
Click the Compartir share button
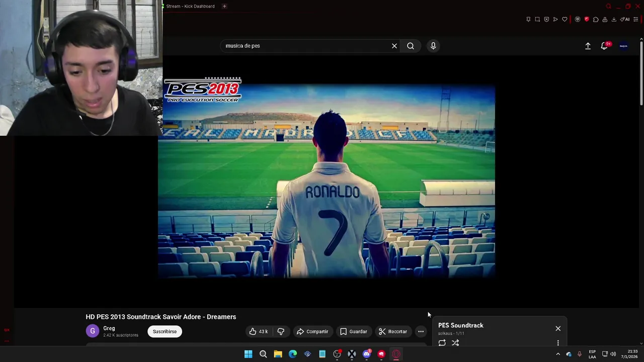312,331
